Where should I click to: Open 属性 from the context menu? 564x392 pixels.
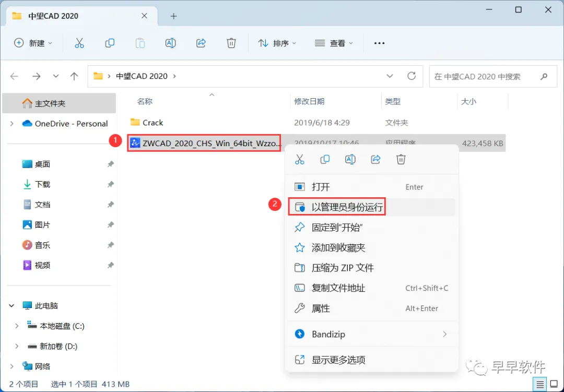(372, 308)
